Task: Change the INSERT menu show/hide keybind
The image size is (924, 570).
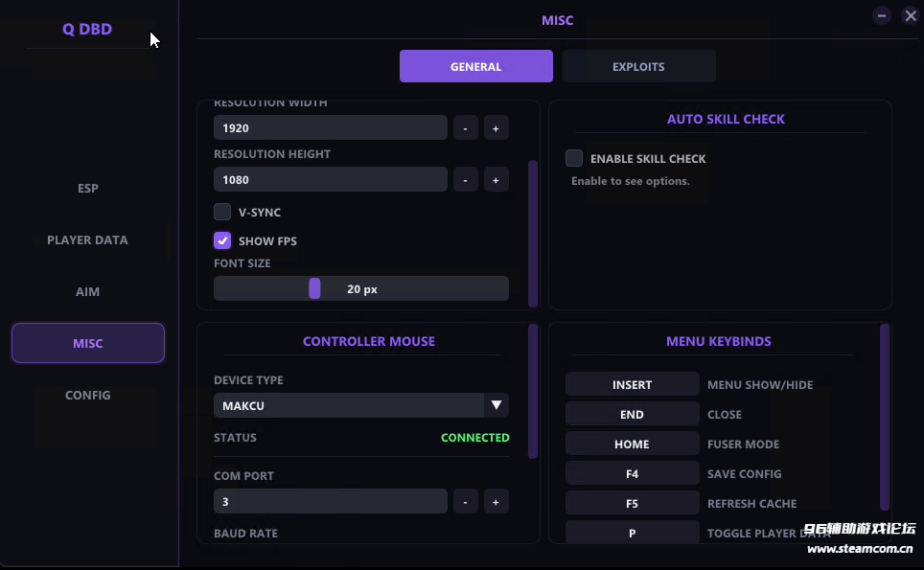Action: point(633,384)
